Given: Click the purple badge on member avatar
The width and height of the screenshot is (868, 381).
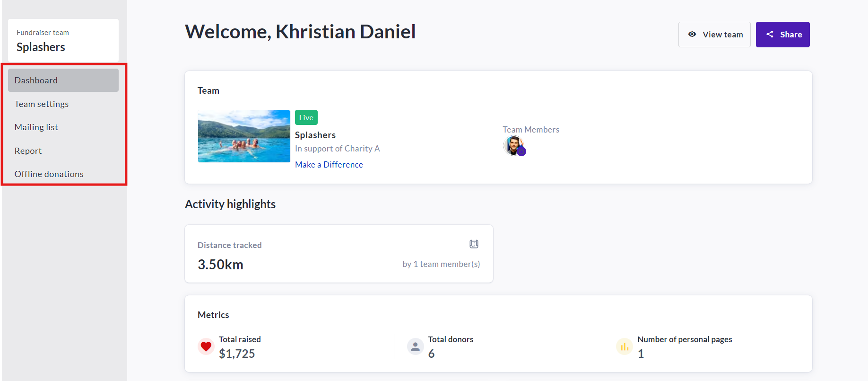Looking at the screenshot, I should (521, 151).
